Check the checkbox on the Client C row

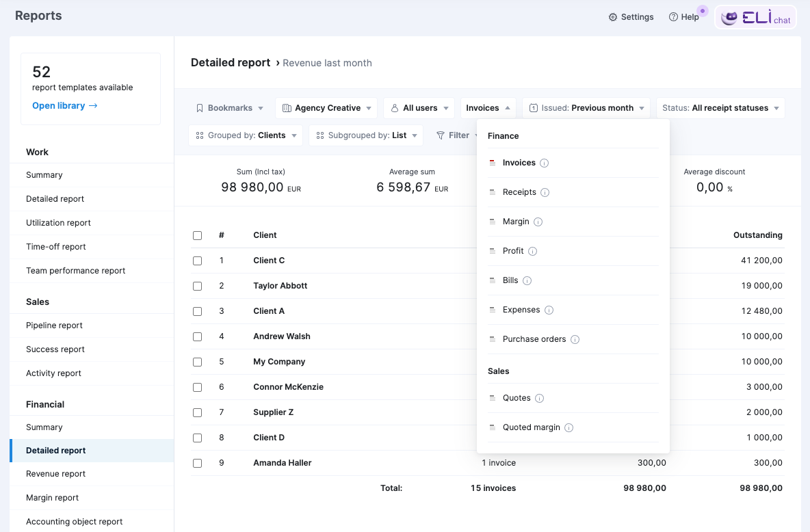click(x=198, y=261)
